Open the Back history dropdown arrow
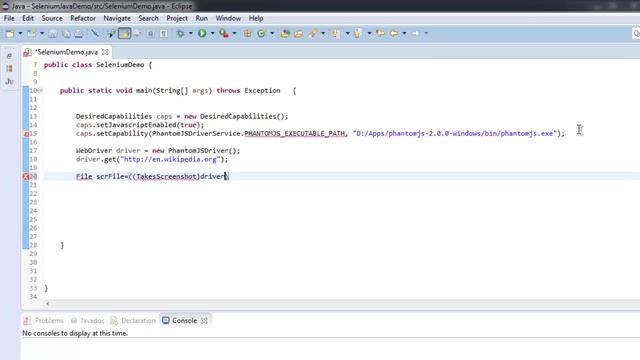This screenshot has width=640, height=360. tap(404, 33)
